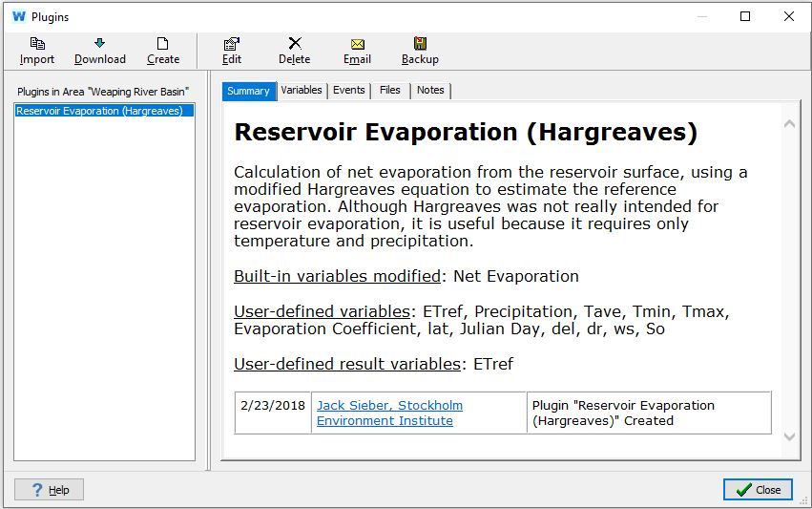Maximize the Plugins window
Screen dimensions: 812x509
(x=745, y=16)
